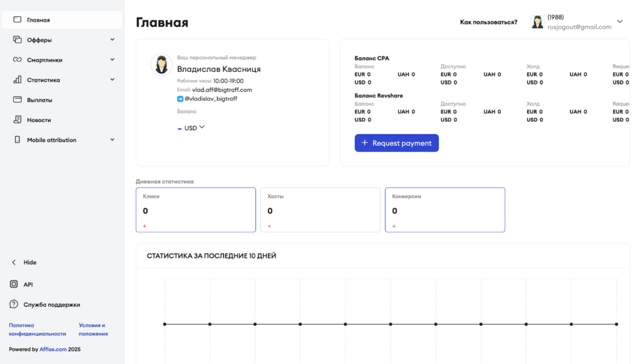Image resolution: width=641 pixels, height=364 pixels.
Task: Expand the Офферы submenu chevron
Action: tap(113, 39)
